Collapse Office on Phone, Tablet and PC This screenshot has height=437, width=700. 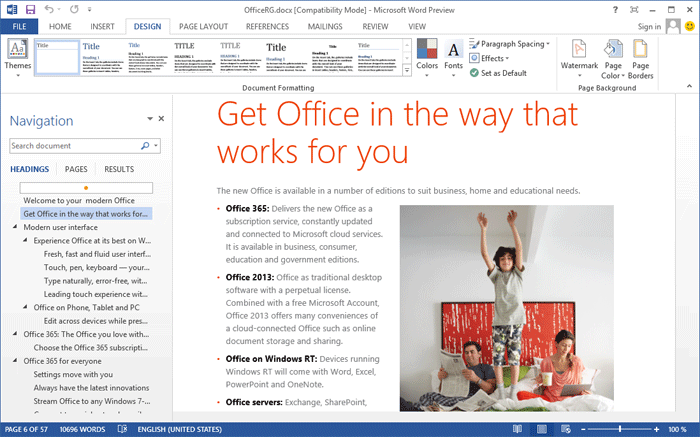(x=25, y=307)
